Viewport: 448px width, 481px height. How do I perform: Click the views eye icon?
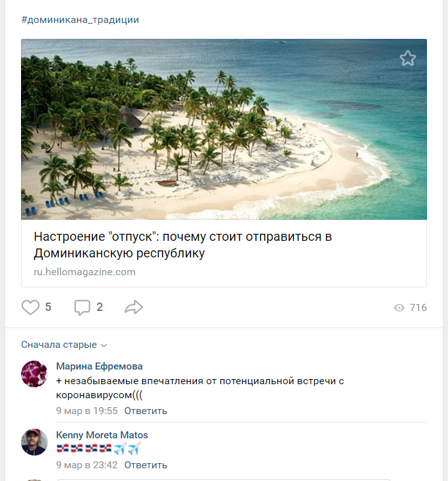point(400,308)
